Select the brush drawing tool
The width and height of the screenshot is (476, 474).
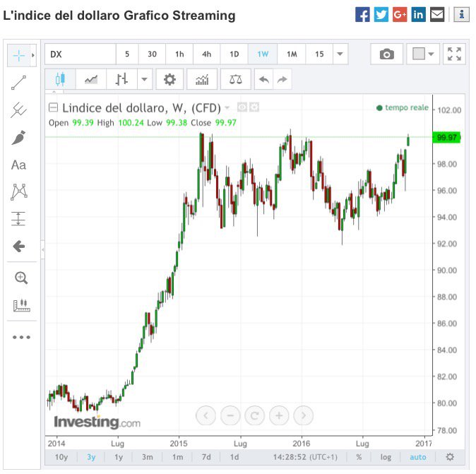[19, 138]
